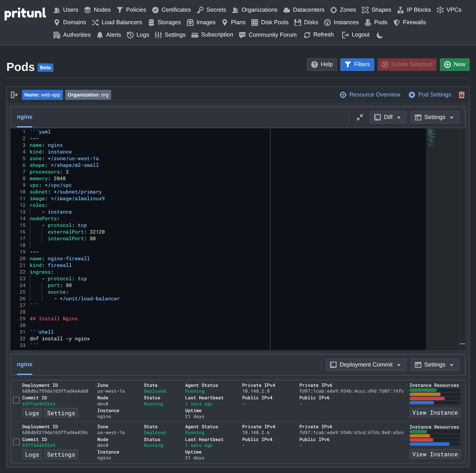This screenshot has width=476, height=473.
Task: Delete the web-app pod via trash icon
Action: (x=462, y=95)
